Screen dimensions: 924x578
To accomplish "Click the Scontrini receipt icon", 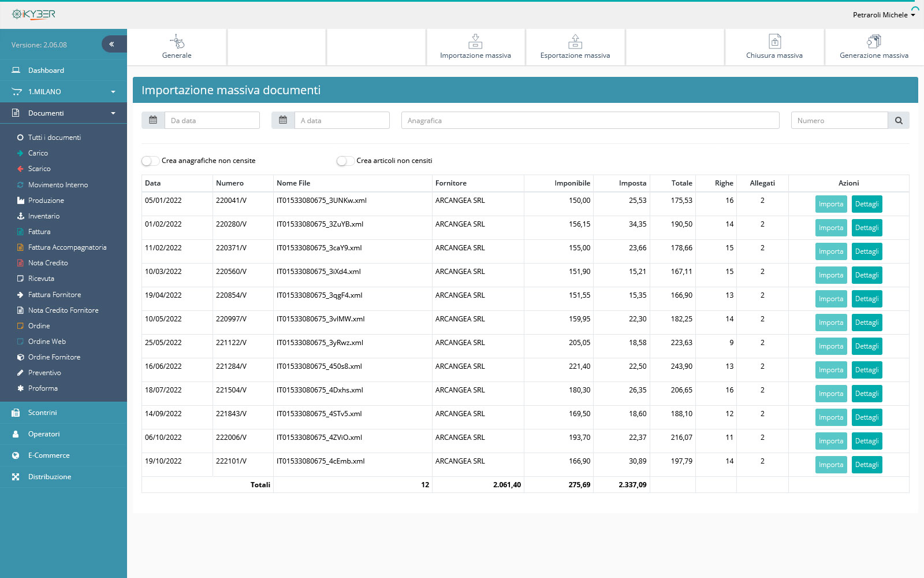I will [x=16, y=413].
